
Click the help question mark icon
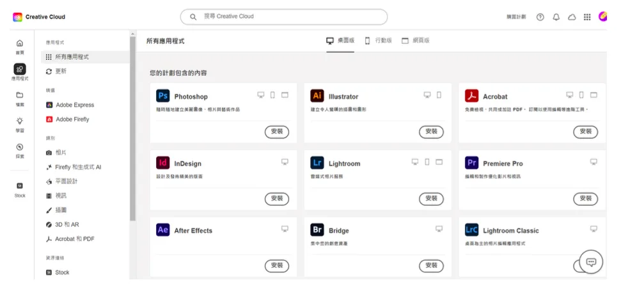tap(540, 17)
